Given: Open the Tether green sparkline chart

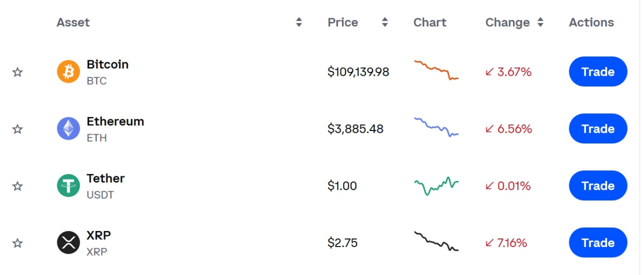Looking at the screenshot, I should pos(436,185).
